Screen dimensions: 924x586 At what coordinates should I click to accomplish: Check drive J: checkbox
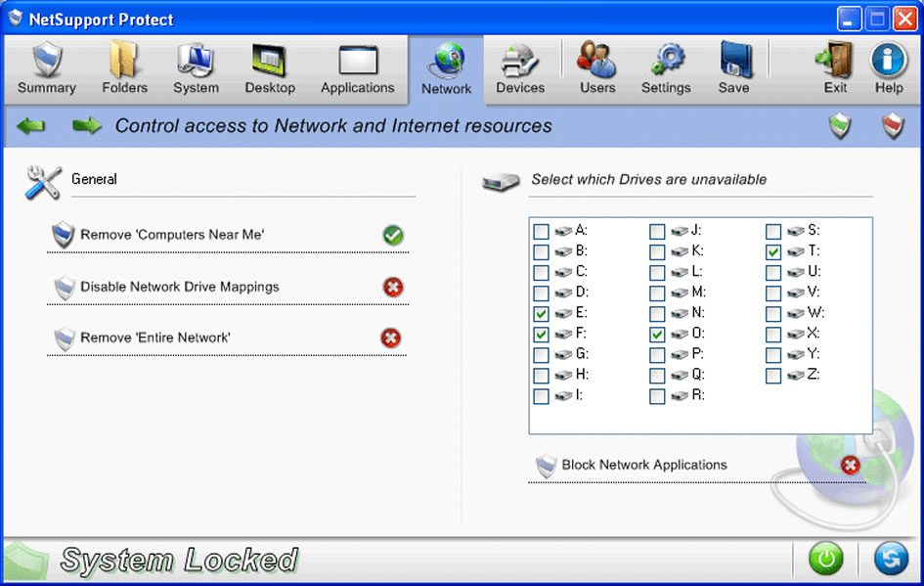(657, 231)
